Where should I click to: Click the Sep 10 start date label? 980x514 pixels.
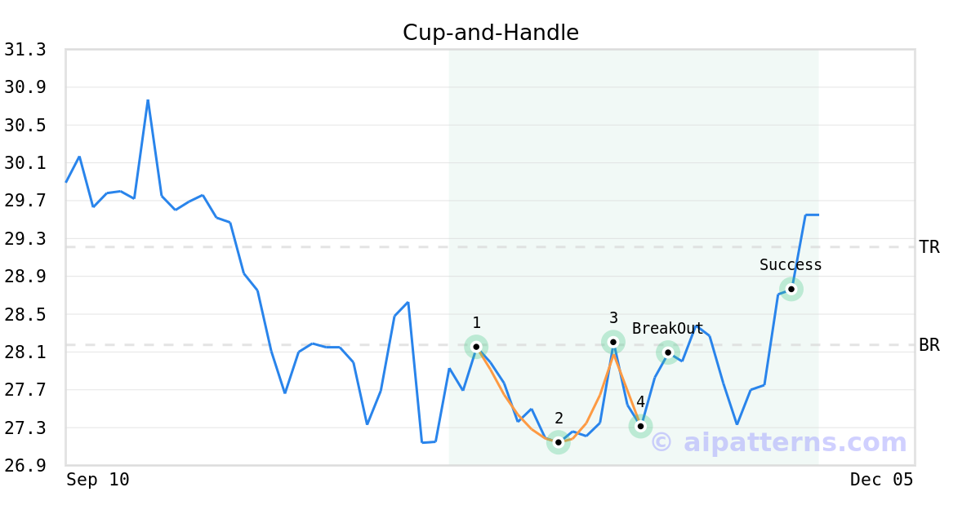pyautogui.click(x=98, y=480)
